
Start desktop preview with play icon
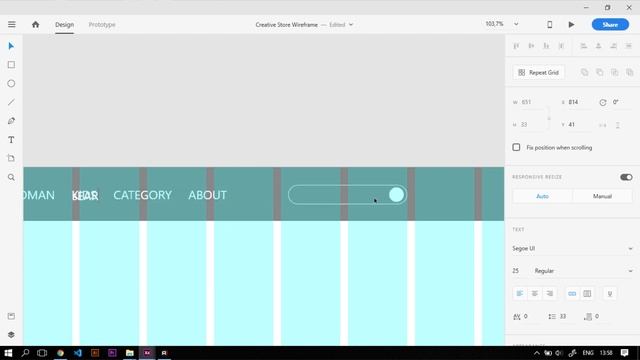(571, 25)
